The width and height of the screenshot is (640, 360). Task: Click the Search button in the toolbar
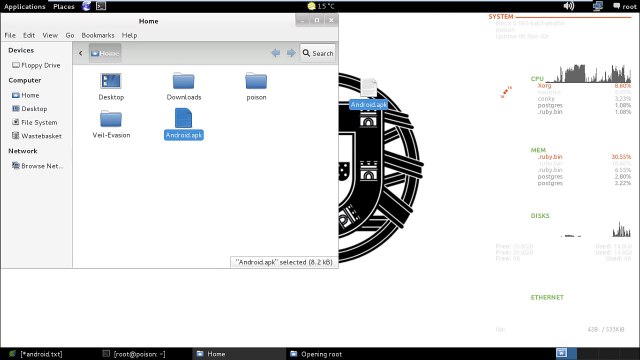pos(318,53)
